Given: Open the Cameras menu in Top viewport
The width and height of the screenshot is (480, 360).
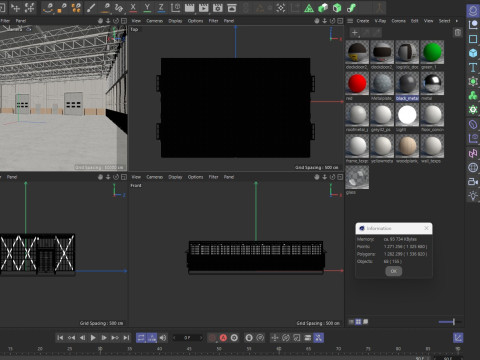Looking at the screenshot, I should (x=155, y=21).
